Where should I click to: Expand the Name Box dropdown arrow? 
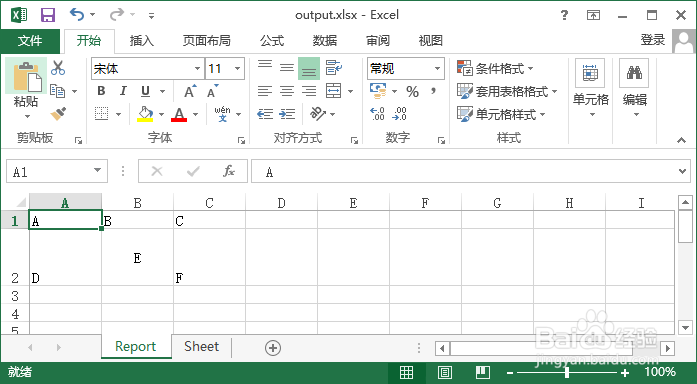click(x=97, y=171)
